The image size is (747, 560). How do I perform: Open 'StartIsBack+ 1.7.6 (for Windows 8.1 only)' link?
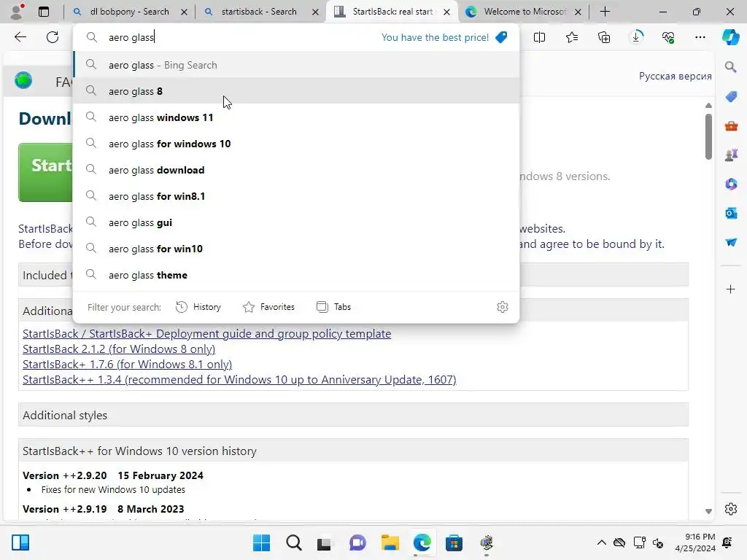coord(127,365)
